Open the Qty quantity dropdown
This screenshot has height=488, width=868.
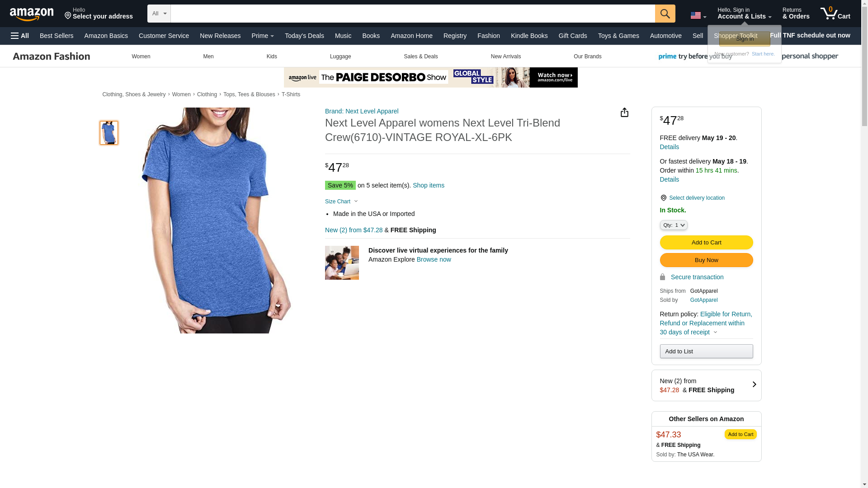click(673, 225)
